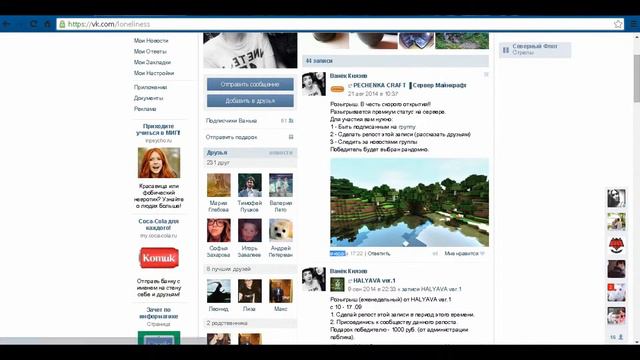Image resolution: width=640 pixels, height=360 pixels.
Task: Click gift icon beside Отправить подарок
Action: pyautogui.click(x=291, y=137)
